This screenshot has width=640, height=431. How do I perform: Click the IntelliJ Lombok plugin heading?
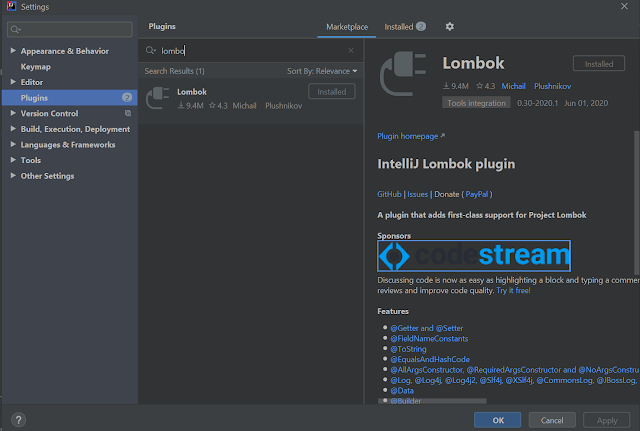point(446,164)
